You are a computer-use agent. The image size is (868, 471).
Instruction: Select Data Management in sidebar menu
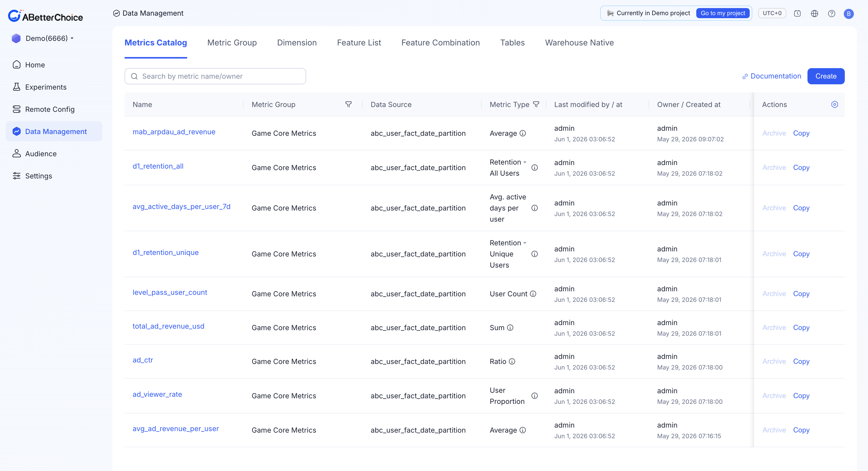click(54, 132)
